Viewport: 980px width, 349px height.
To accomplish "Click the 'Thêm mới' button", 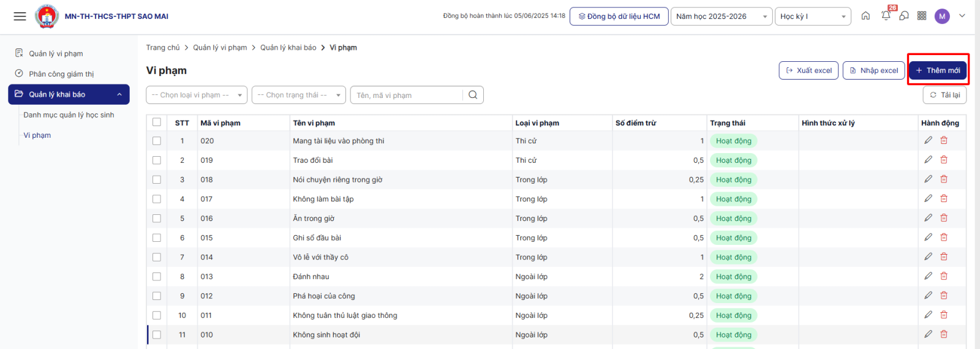I will click(937, 70).
